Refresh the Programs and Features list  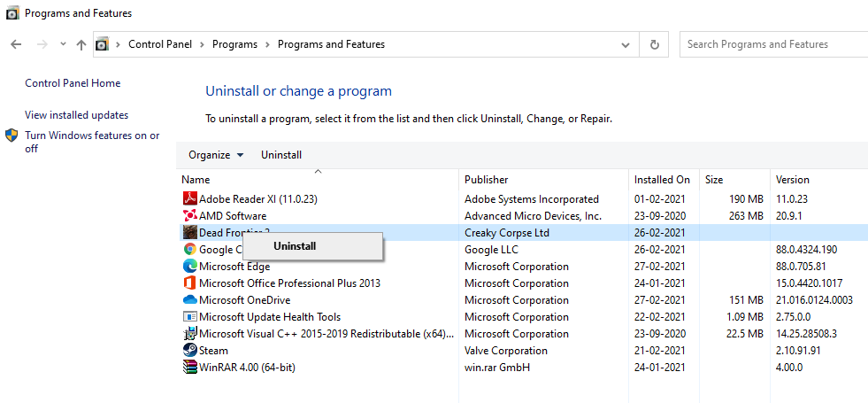[655, 44]
